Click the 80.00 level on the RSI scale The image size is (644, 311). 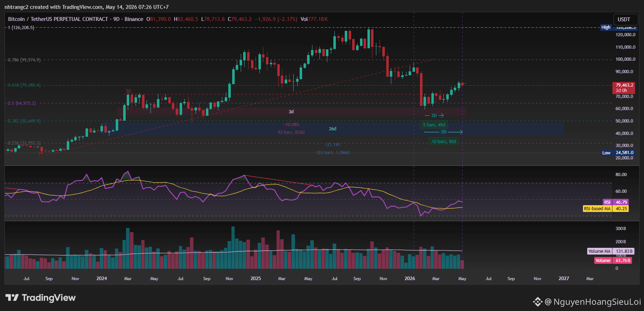pyautogui.click(x=621, y=175)
